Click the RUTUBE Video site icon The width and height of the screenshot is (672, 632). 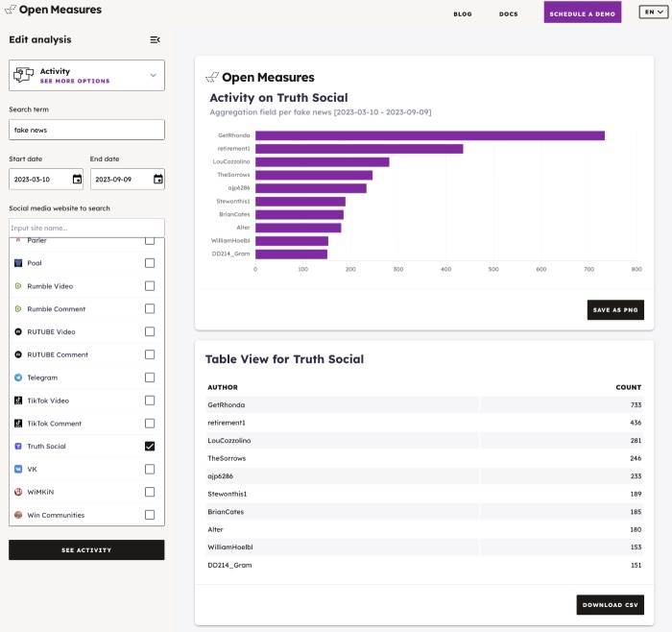coord(18,331)
